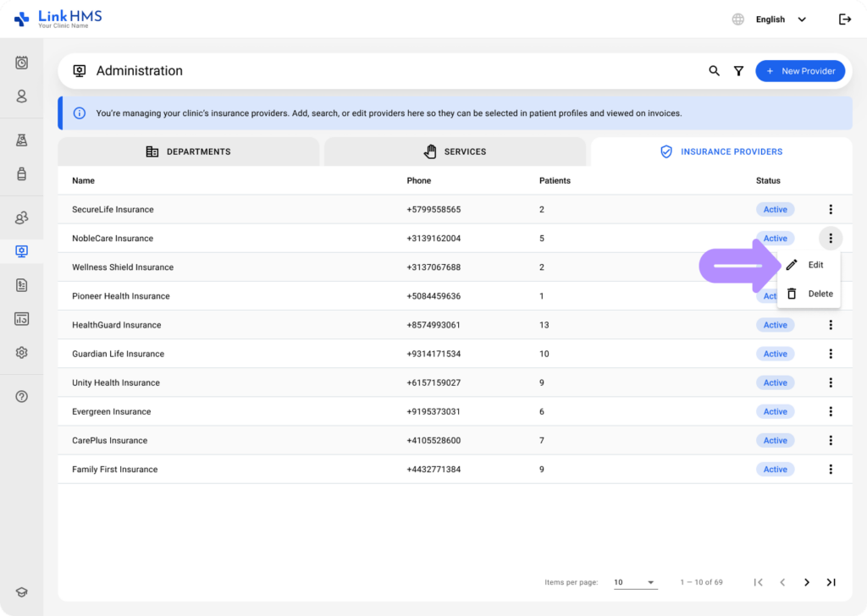Click the CarePlus Insurance row name
Image resolution: width=867 pixels, height=616 pixels.
109,440
